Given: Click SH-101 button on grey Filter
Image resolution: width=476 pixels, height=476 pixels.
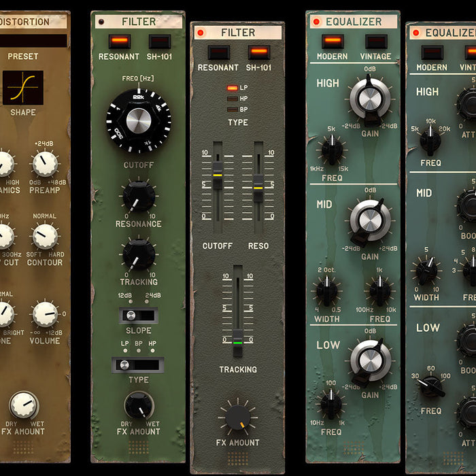Looking at the screenshot, I should point(259,52).
